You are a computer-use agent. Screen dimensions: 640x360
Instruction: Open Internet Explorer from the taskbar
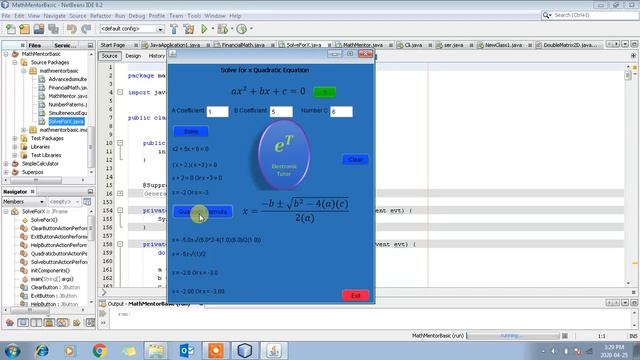pyautogui.click(x=41, y=351)
